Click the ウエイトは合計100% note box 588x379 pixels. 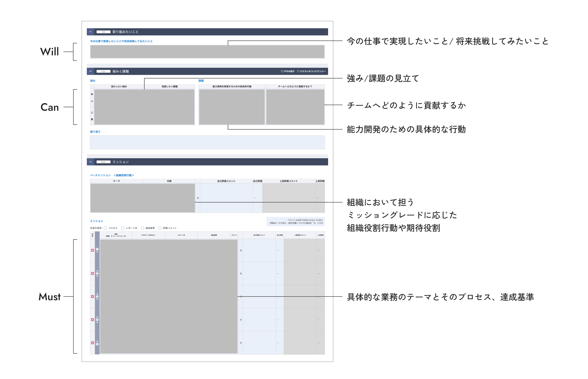click(x=296, y=222)
